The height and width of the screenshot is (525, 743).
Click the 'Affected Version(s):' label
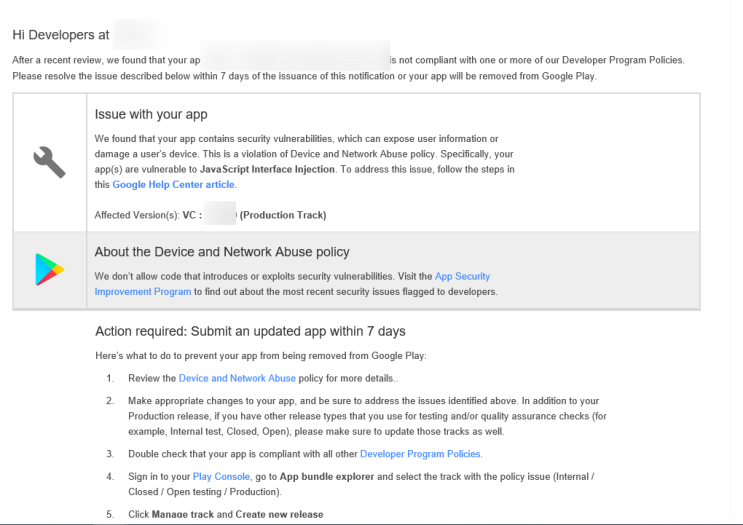pyautogui.click(x=137, y=215)
